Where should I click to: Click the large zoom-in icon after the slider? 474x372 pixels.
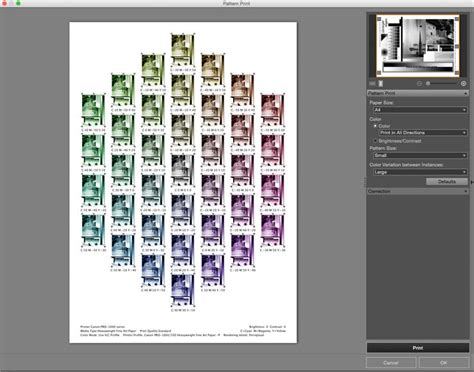[463, 83]
